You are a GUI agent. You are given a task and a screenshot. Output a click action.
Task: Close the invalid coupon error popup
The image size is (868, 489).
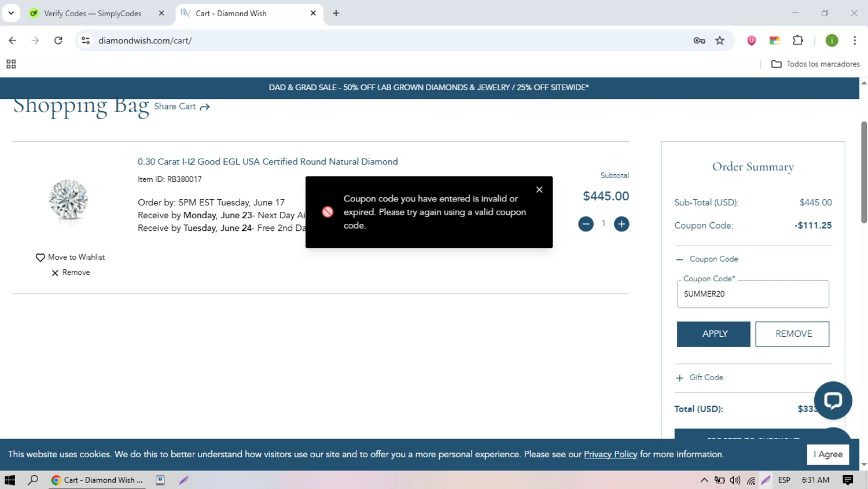click(x=539, y=189)
